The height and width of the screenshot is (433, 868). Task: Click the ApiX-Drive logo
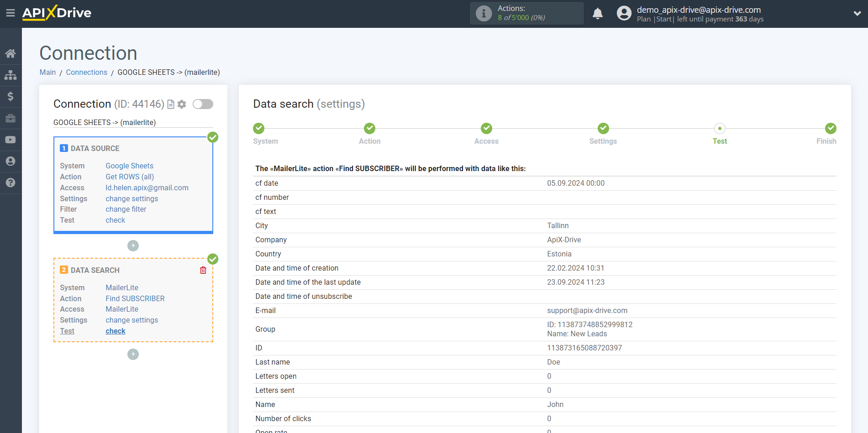point(57,13)
